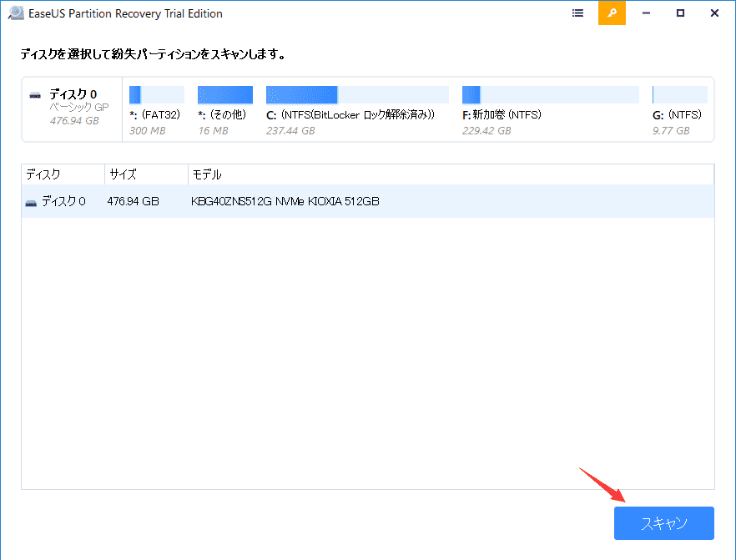Select the C: BitLocker NTFS partition usage bar
This screenshot has height=560, width=736.
(x=356, y=94)
